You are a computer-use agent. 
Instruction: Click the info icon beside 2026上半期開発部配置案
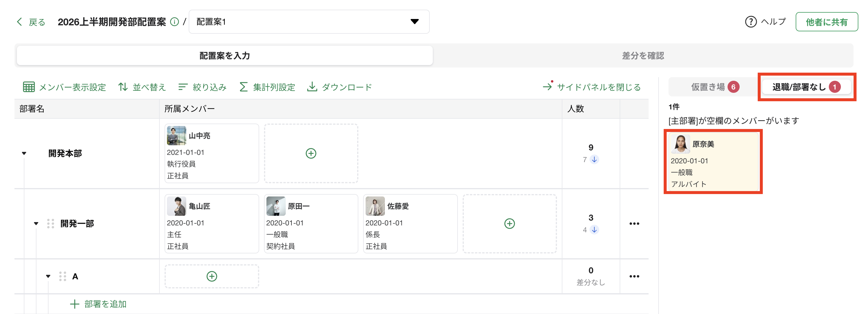[x=174, y=22]
